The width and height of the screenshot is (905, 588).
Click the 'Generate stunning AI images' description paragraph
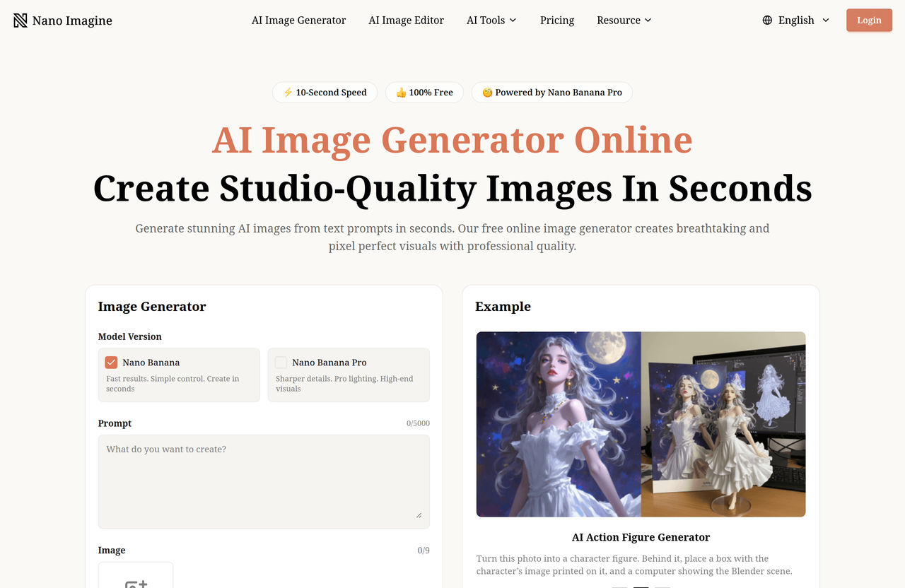pos(452,237)
